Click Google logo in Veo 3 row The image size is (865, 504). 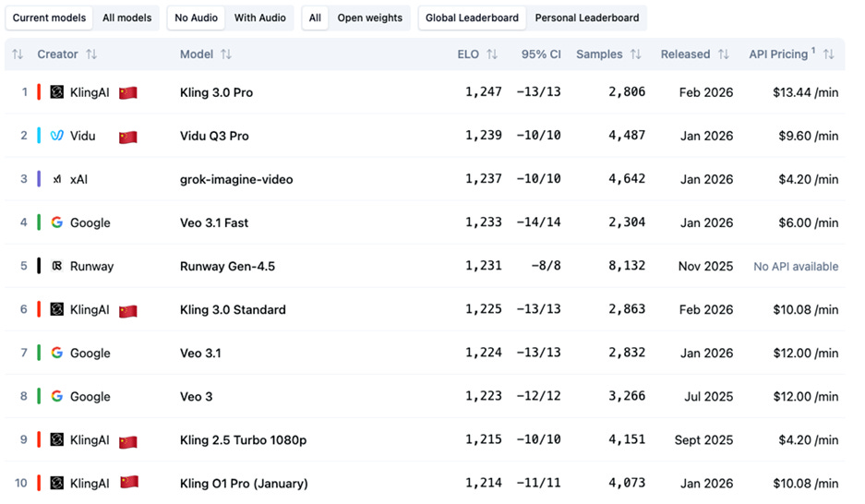pyautogui.click(x=57, y=396)
